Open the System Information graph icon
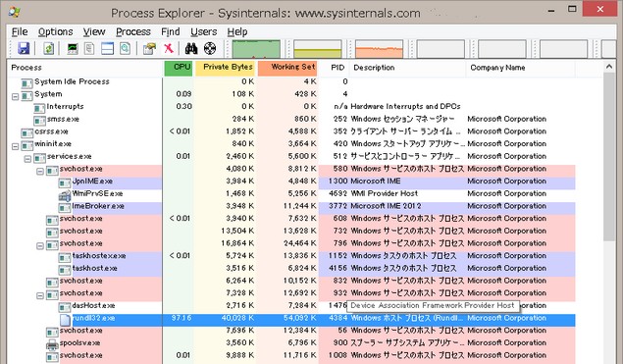 point(73,48)
